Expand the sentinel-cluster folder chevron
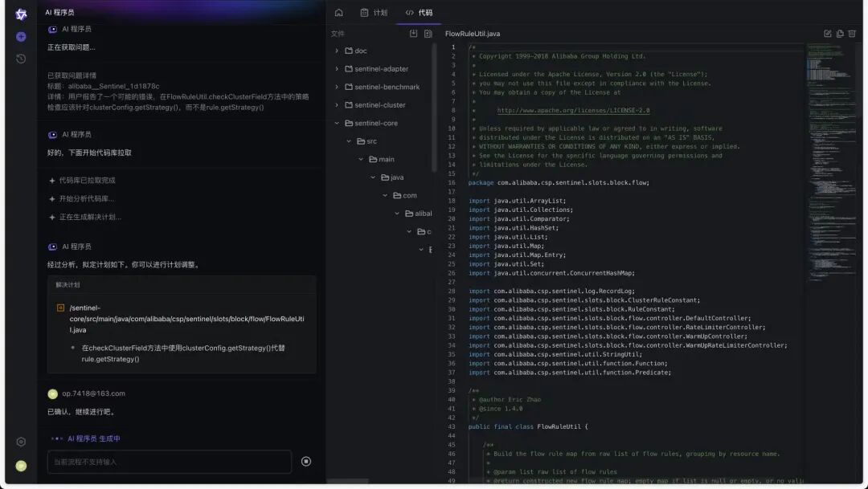The height and width of the screenshot is (489, 868). (x=337, y=105)
